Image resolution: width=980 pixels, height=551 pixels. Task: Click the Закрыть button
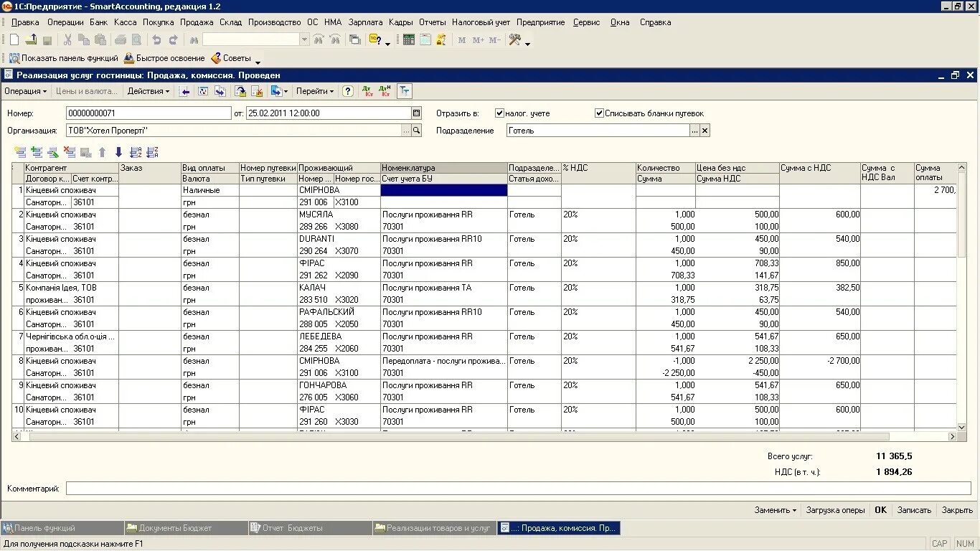click(x=957, y=510)
